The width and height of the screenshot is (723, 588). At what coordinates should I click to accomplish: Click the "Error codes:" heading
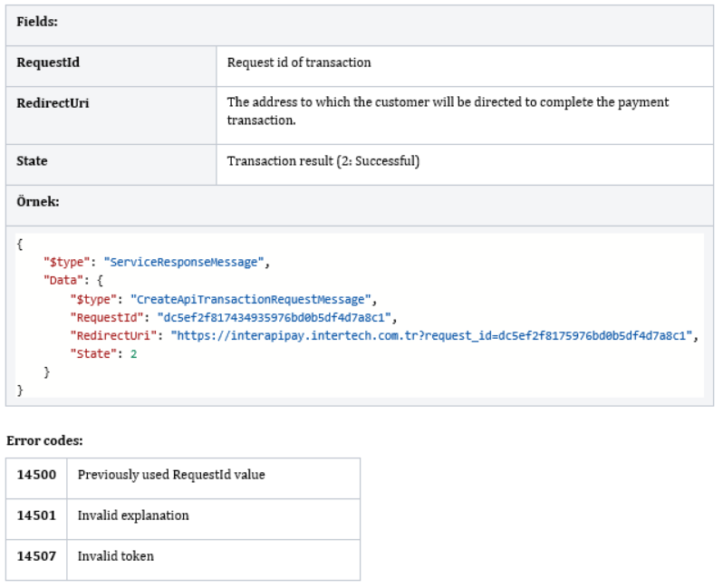tap(44, 440)
